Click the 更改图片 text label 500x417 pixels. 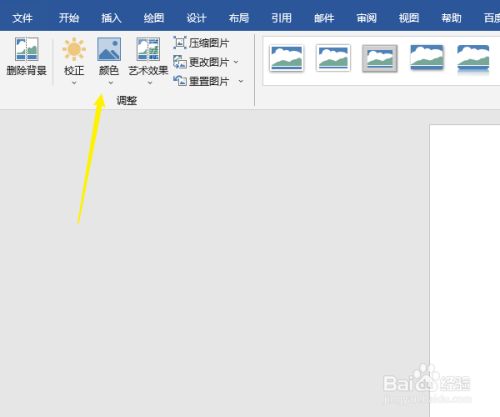(x=209, y=62)
